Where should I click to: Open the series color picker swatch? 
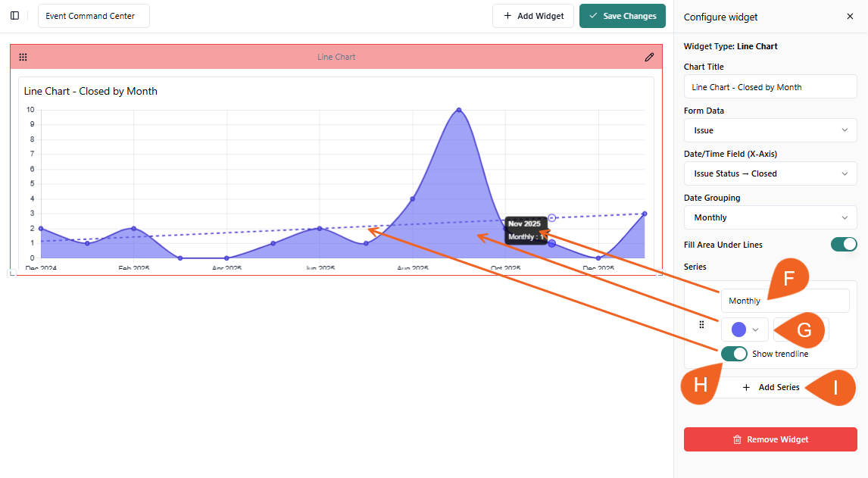[x=745, y=330]
